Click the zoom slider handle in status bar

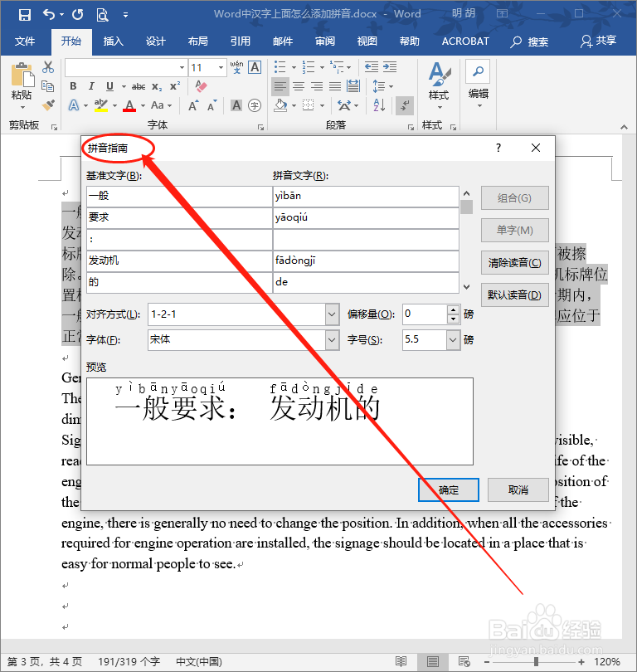[536, 662]
